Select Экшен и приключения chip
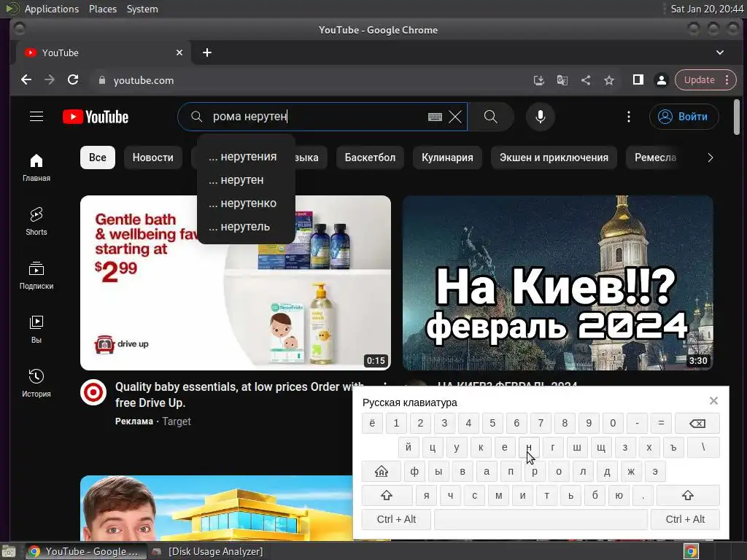The image size is (747, 560). (554, 157)
